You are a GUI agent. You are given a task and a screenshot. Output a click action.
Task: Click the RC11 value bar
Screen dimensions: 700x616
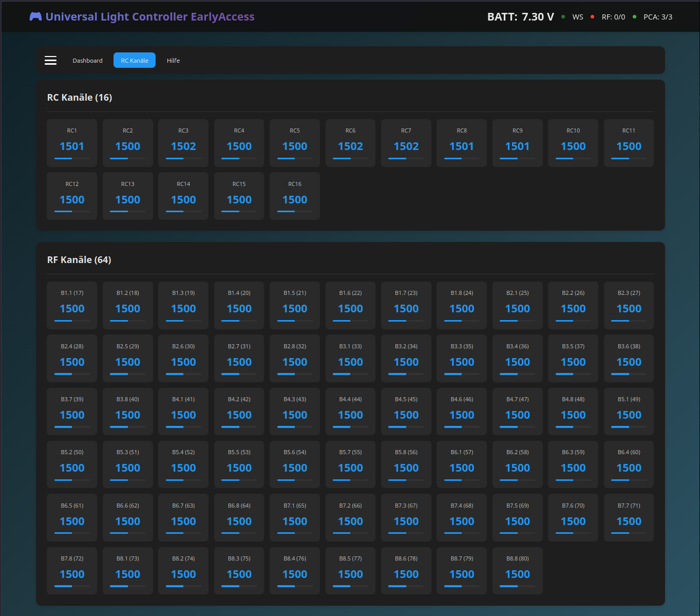(629, 159)
